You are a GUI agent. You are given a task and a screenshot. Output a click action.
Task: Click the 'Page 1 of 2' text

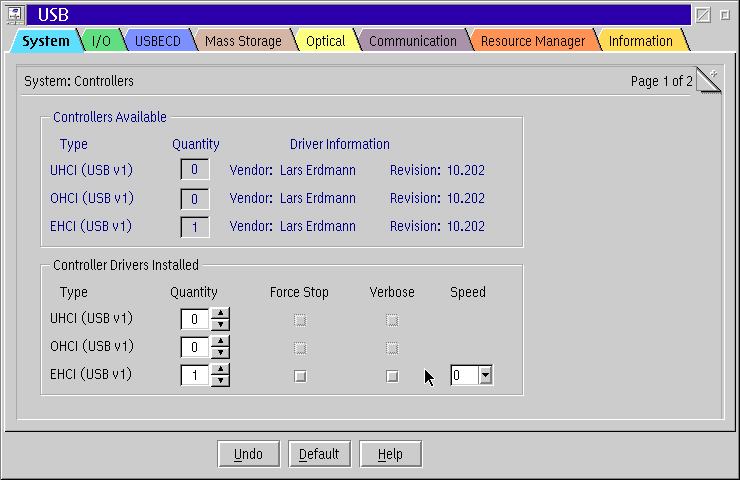point(662,81)
